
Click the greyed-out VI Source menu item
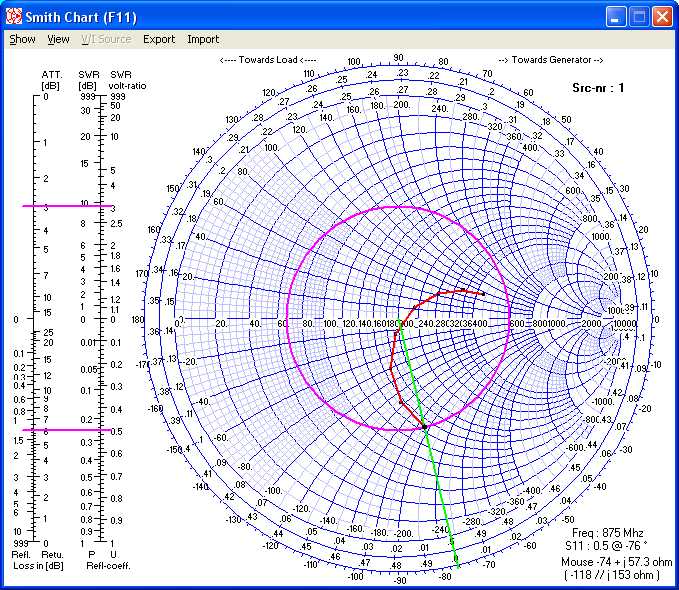pyautogui.click(x=106, y=39)
